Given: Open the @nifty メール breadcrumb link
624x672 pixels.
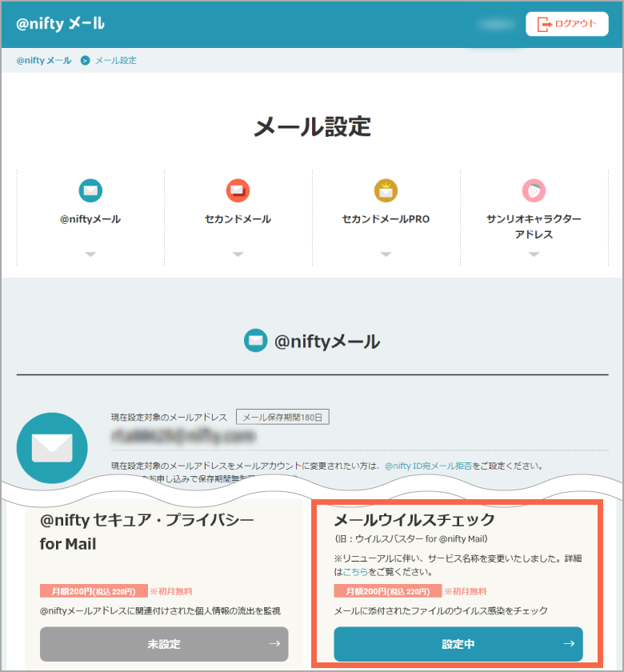Looking at the screenshot, I should pyautogui.click(x=44, y=61).
